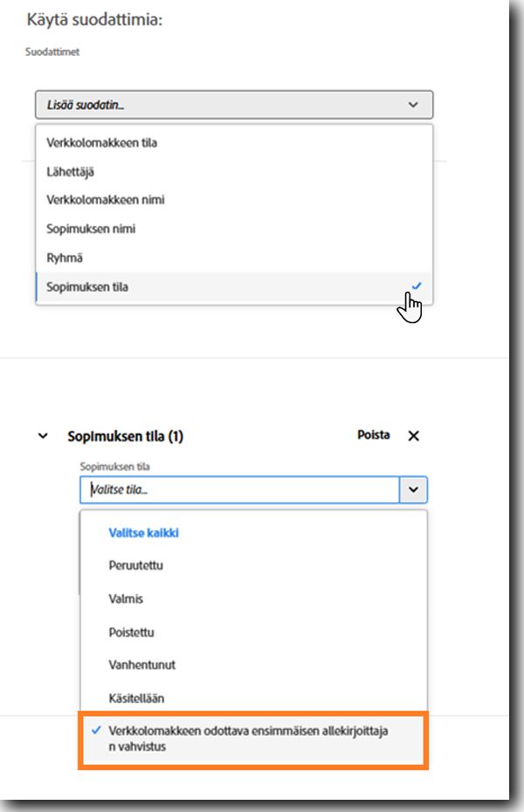The width and height of the screenshot is (524, 812).
Task: Select the Sopimuksen tila filter option
Action: (x=234, y=287)
